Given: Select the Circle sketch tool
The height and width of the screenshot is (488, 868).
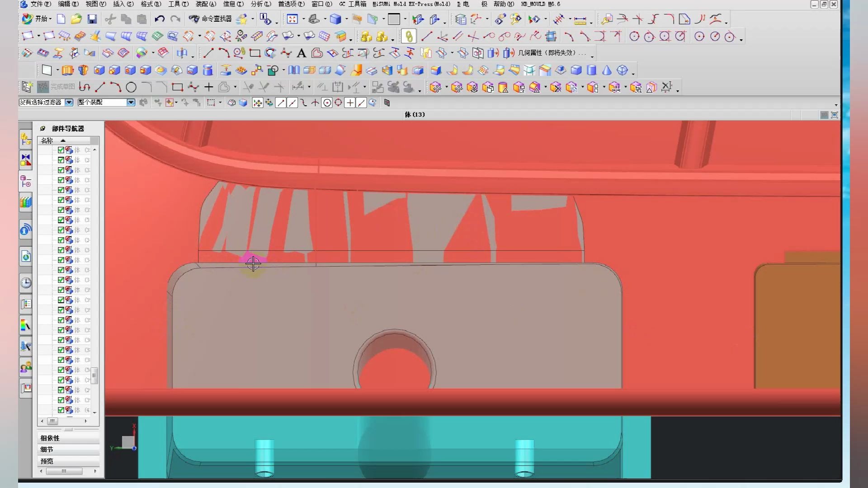Looking at the screenshot, I should pos(131,87).
